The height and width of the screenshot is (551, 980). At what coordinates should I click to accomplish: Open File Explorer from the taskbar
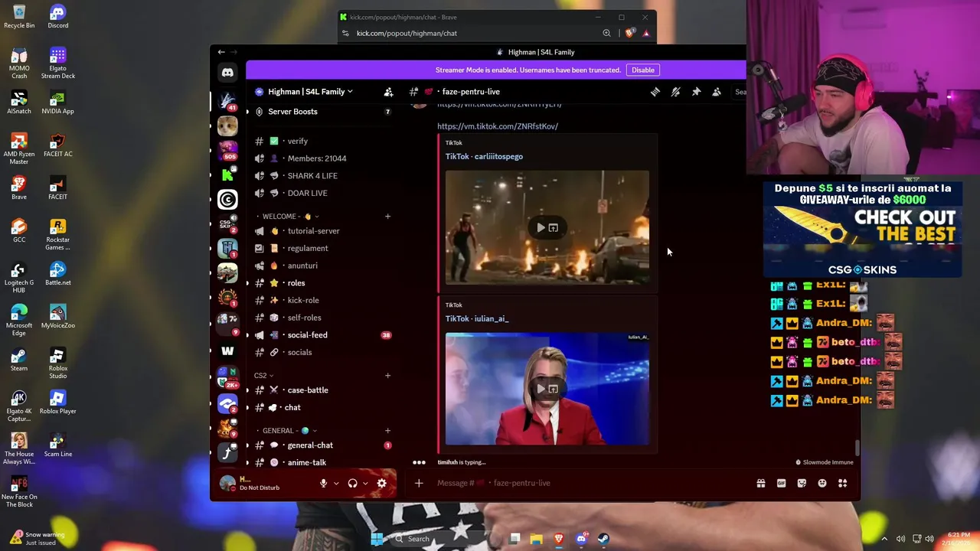(x=537, y=539)
